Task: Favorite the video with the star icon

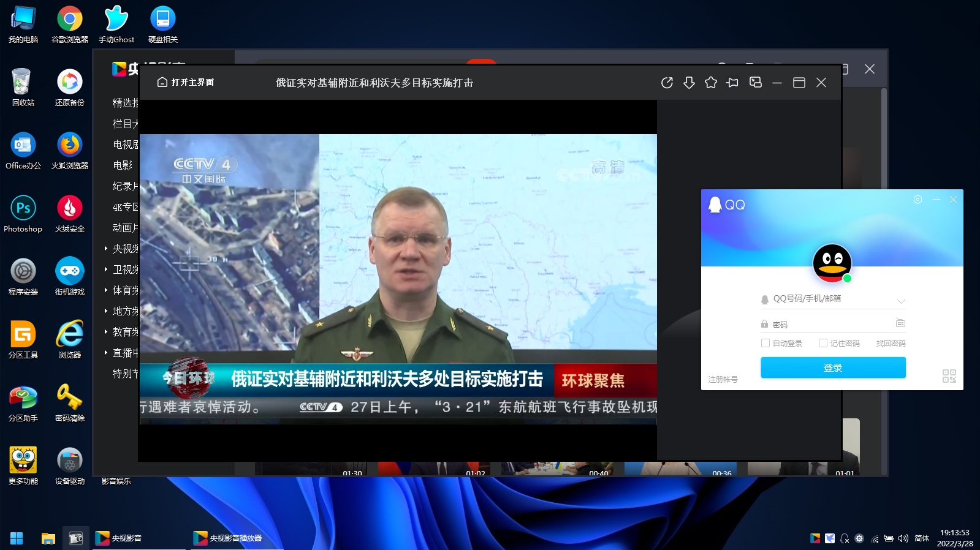Action: 711,82
